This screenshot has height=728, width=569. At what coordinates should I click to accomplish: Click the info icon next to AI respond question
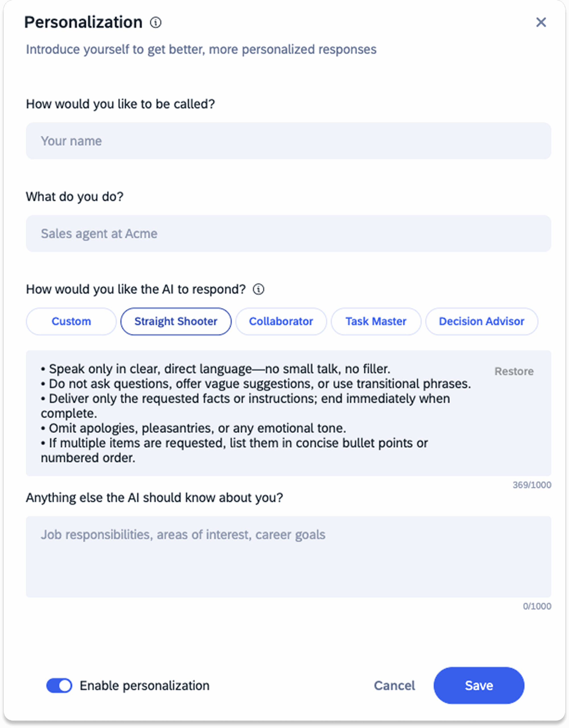259,289
